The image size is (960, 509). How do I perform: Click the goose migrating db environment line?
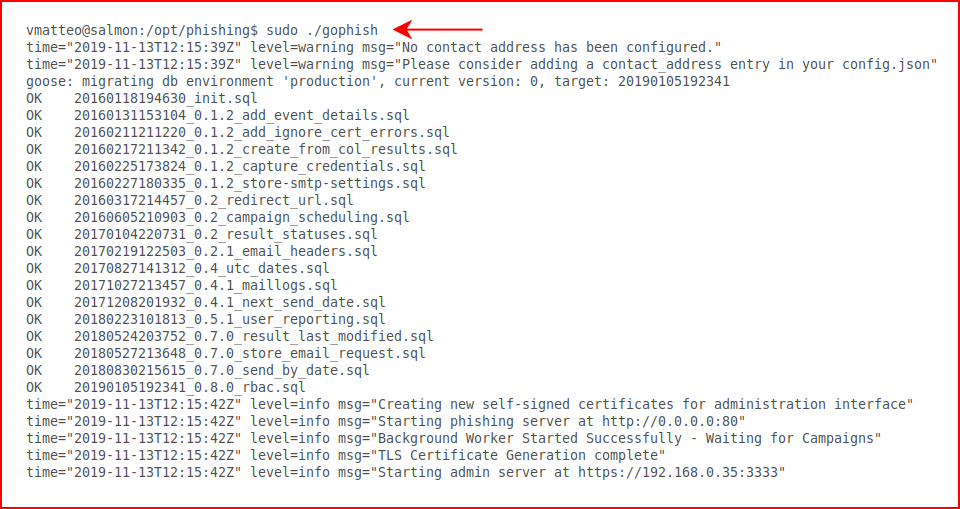pyautogui.click(x=378, y=81)
